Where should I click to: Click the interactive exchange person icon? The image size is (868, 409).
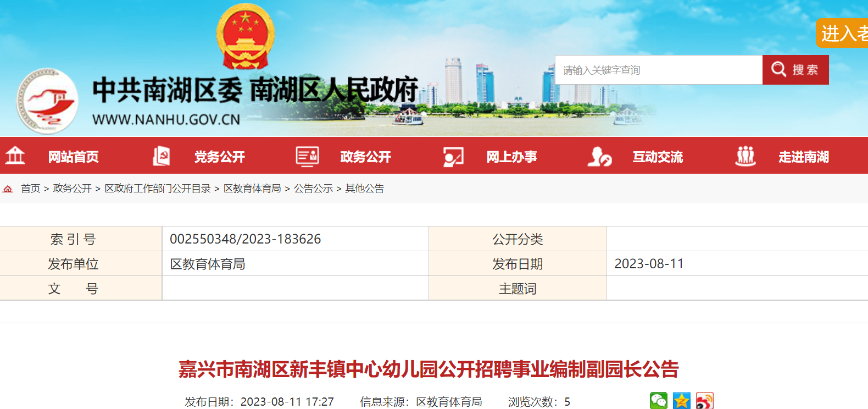(599, 157)
